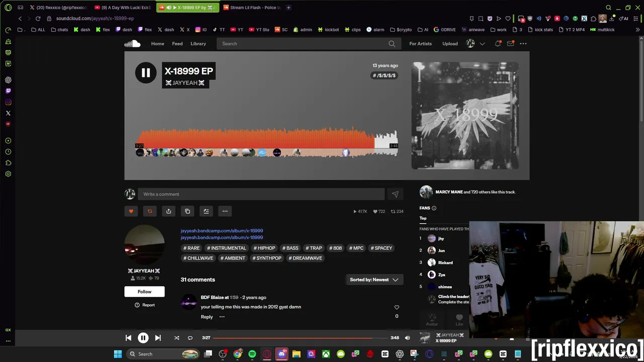Open the share icon below the player
The image size is (644, 362).
pos(169,211)
